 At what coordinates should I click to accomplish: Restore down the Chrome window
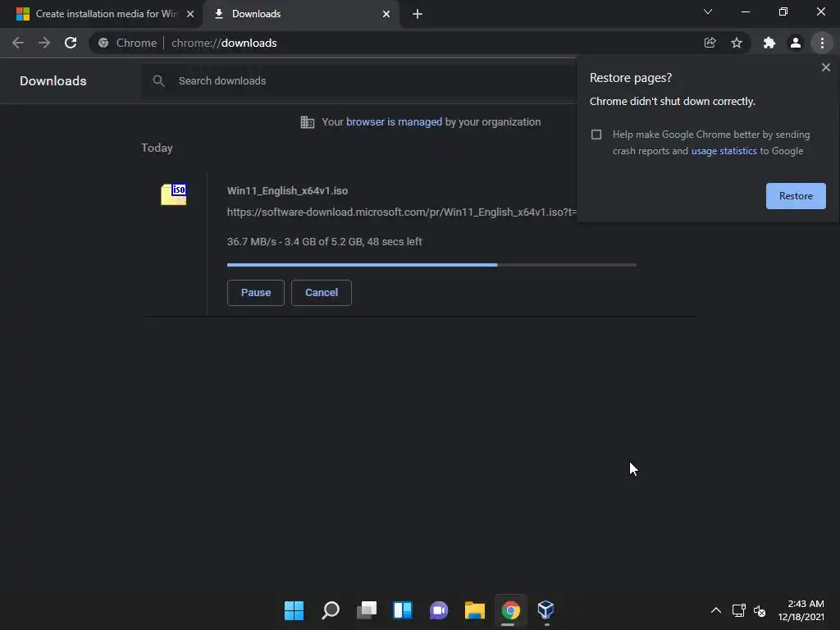click(783, 11)
